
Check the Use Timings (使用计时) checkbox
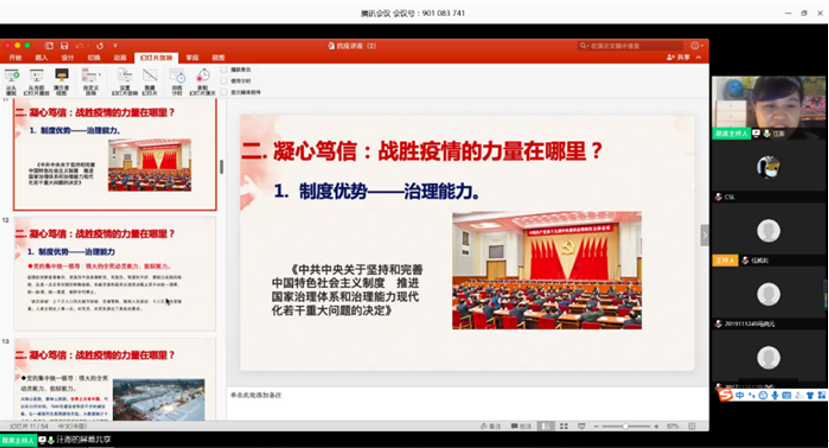click(224, 81)
